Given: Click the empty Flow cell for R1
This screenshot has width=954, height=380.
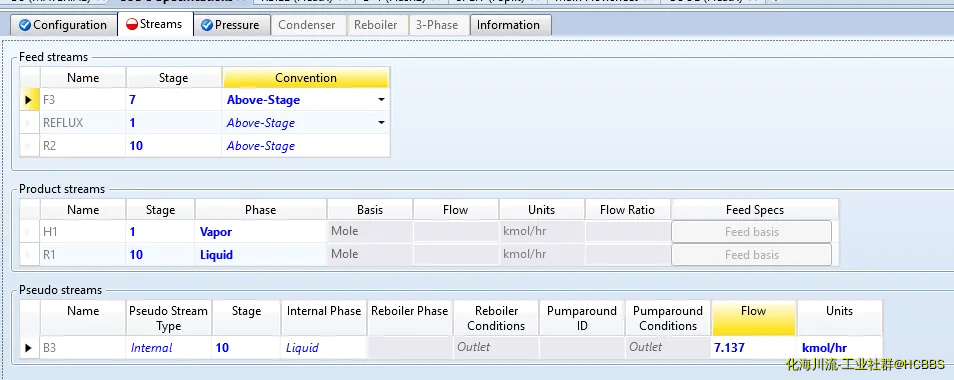Looking at the screenshot, I should [456, 255].
